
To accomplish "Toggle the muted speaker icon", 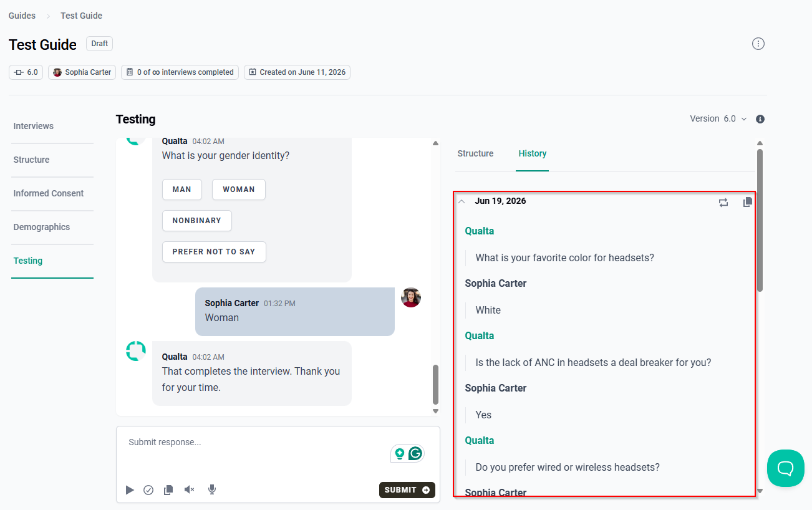I will pos(190,490).
